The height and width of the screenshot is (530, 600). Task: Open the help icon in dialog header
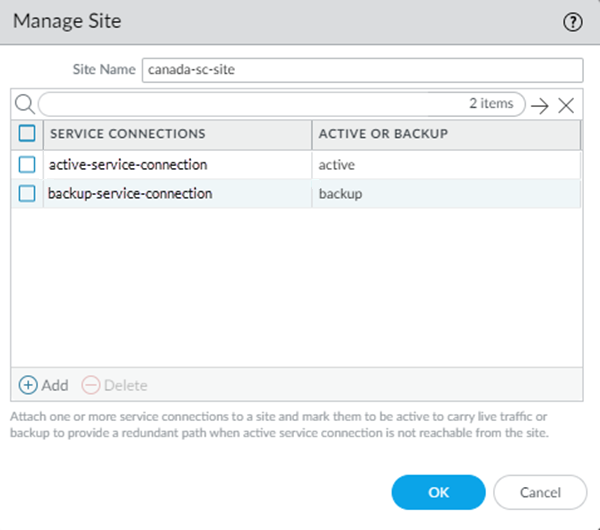pyautogui.click(x=573, y=22)
